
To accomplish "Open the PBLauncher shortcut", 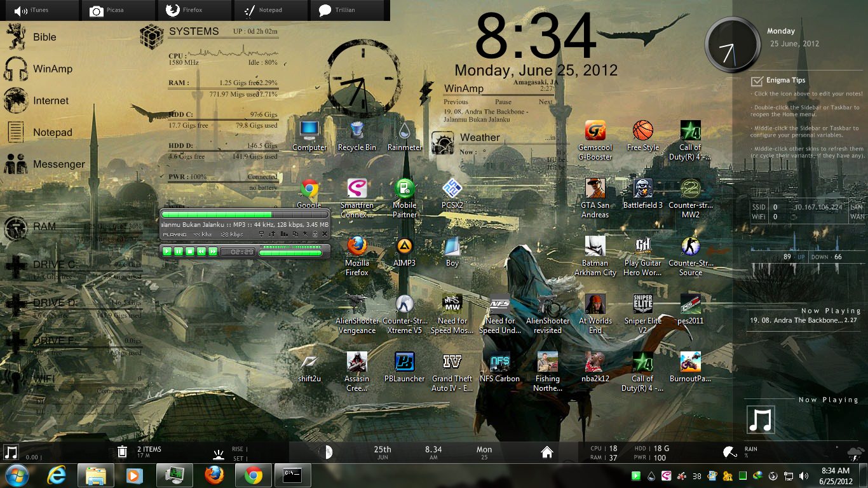I will pyautogui.click(x=405, y=367).
